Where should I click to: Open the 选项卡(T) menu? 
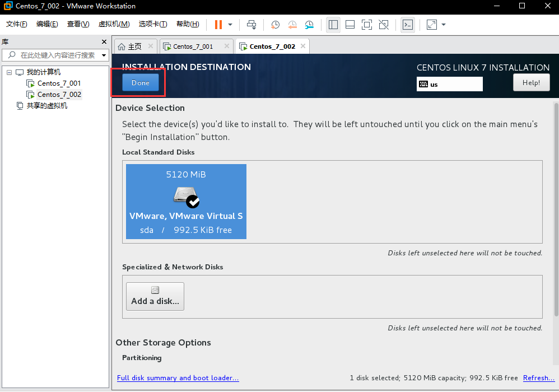152,24
